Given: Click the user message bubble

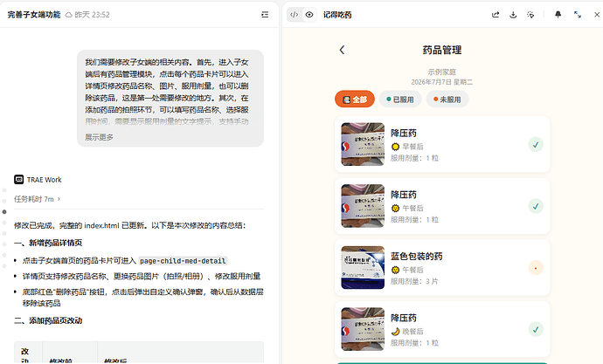Looking at the screenshot, I should [170, 99].
